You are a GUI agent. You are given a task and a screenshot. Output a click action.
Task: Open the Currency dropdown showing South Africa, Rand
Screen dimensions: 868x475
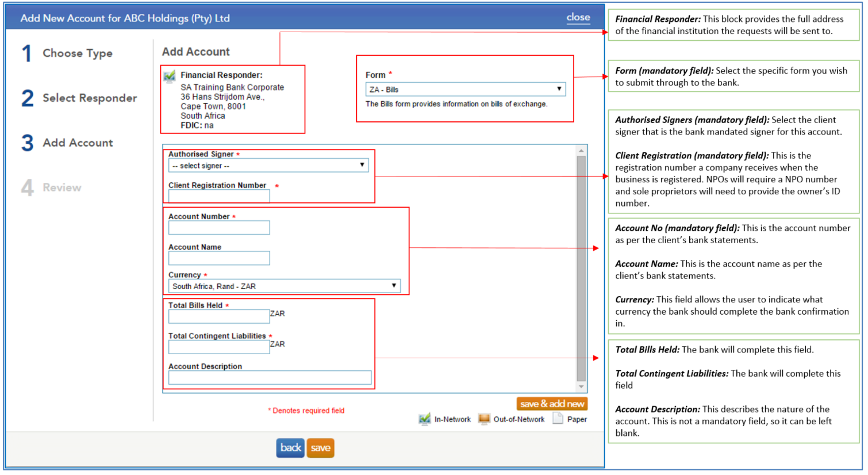[x=285, y=286]
